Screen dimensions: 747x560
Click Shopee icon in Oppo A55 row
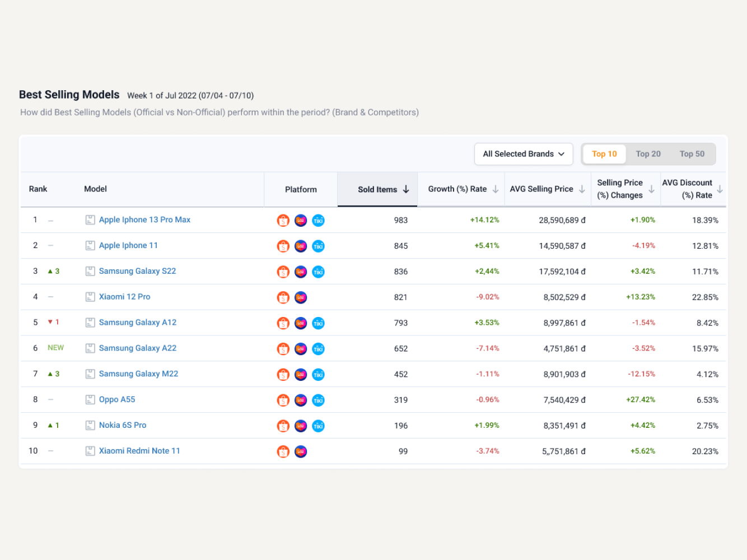pos(283,400)
